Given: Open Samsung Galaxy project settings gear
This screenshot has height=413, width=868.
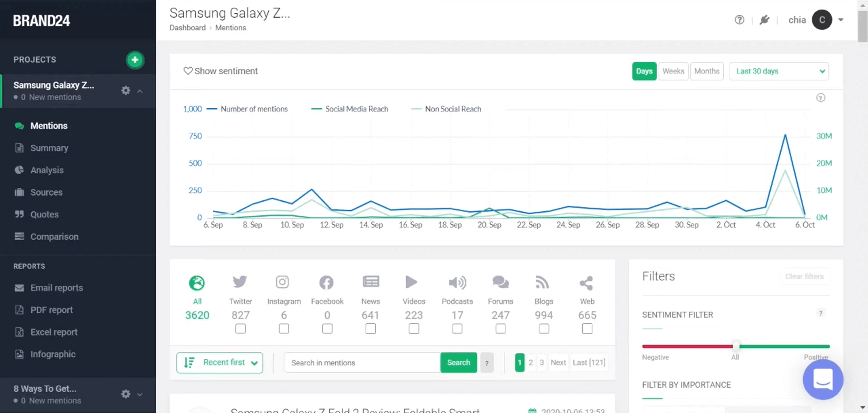Looking at the screenshot, I should 126,90.
